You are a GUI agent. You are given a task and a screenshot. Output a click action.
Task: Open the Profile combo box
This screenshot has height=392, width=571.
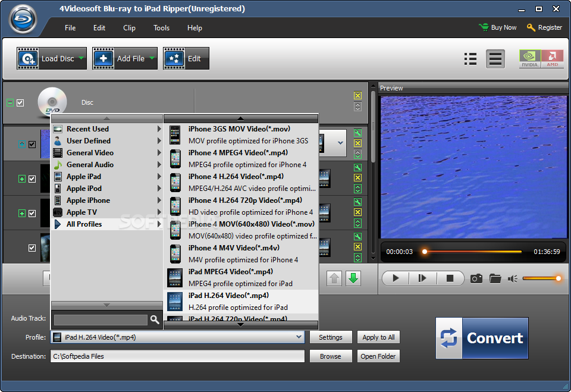click(178, 337)
